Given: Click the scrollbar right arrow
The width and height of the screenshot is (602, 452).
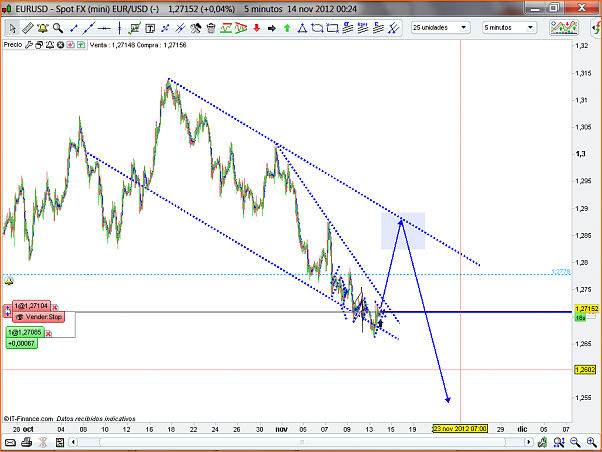Looking at the screenshot, I should coord(529,442).
